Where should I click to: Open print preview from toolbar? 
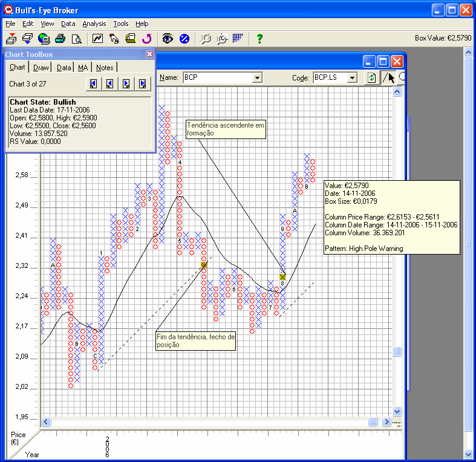(77, 39)
